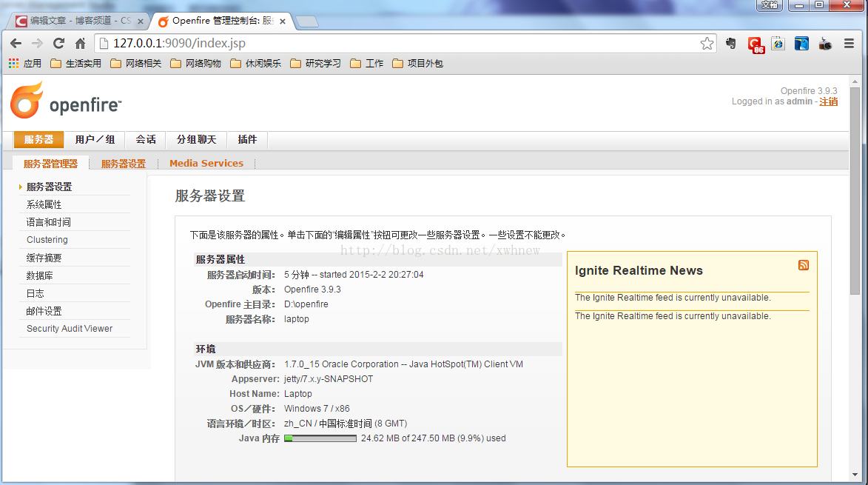868x485 pixels.
Task: Click the Java 内存 usage progress bar
Action: pos(320,438)
